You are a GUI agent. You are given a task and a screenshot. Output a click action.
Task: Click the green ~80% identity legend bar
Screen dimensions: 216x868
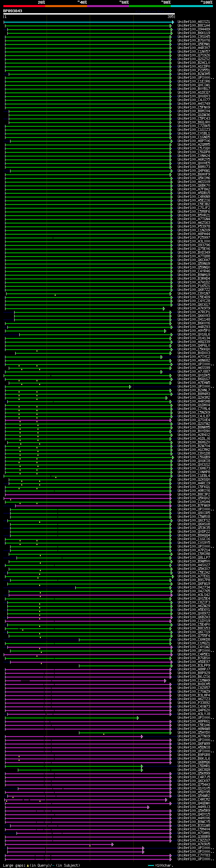tap(150, 6)
